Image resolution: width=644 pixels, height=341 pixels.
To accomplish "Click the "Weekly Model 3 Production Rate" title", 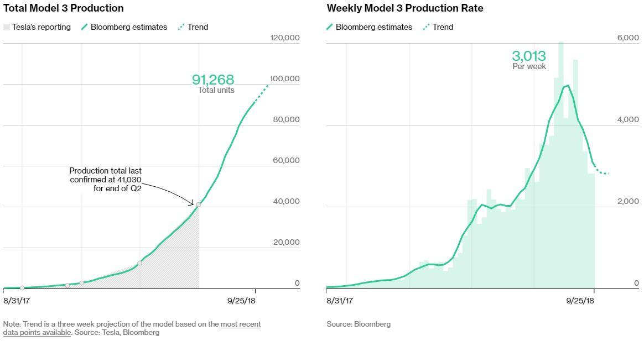I will pyautogui.click(x=404, y=8).
